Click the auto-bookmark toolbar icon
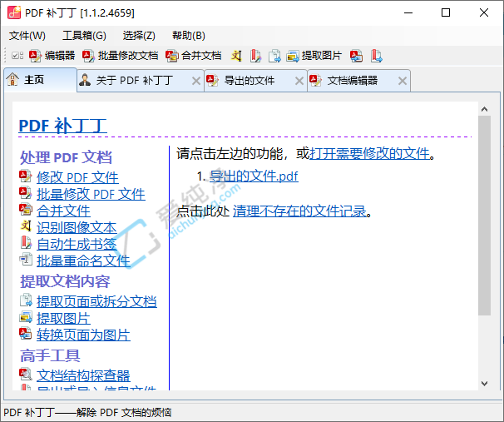504x422 pixels. [255, 56]
